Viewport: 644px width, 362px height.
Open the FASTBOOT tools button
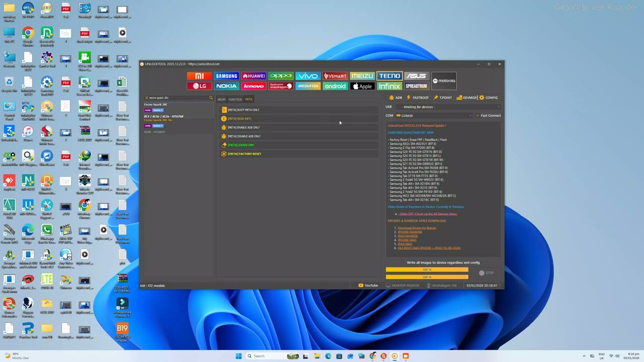click(x=418, y=98)
